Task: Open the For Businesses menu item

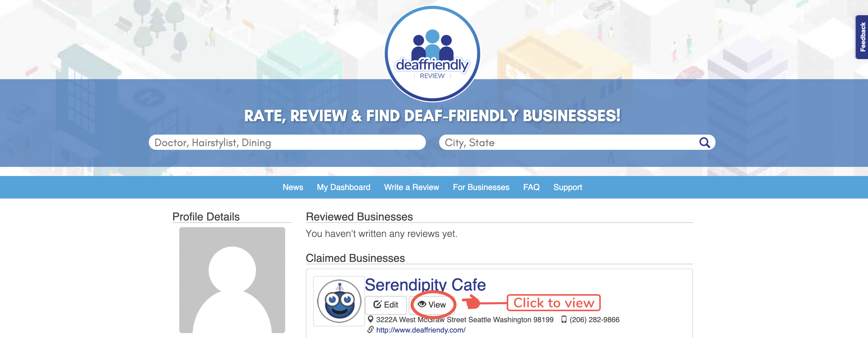Action: pyautogui.click(x=481, y=187)
